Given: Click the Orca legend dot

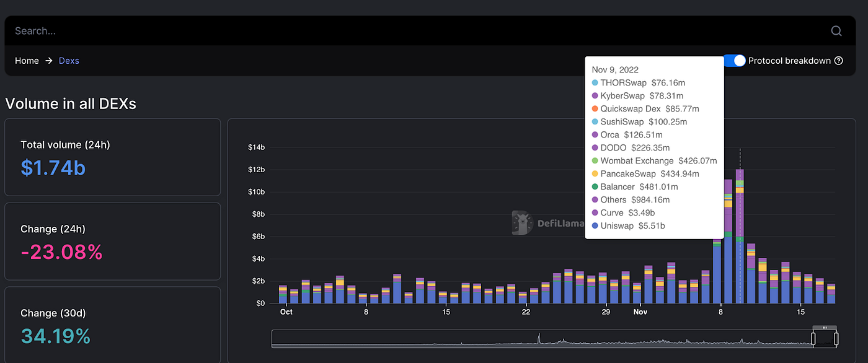Looking at the screenshot, I should click(595, 134).
